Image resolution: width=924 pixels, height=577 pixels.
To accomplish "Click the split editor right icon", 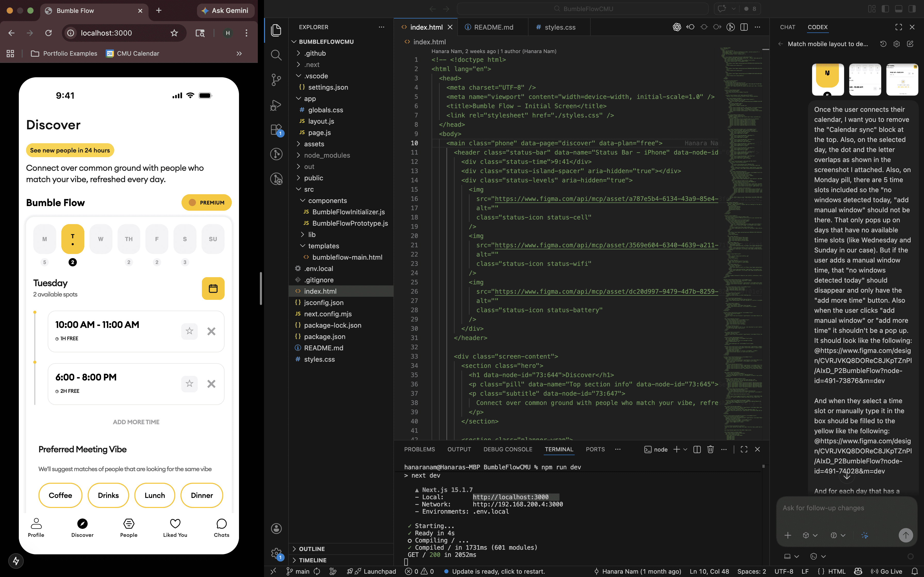I will pos(744,27).
